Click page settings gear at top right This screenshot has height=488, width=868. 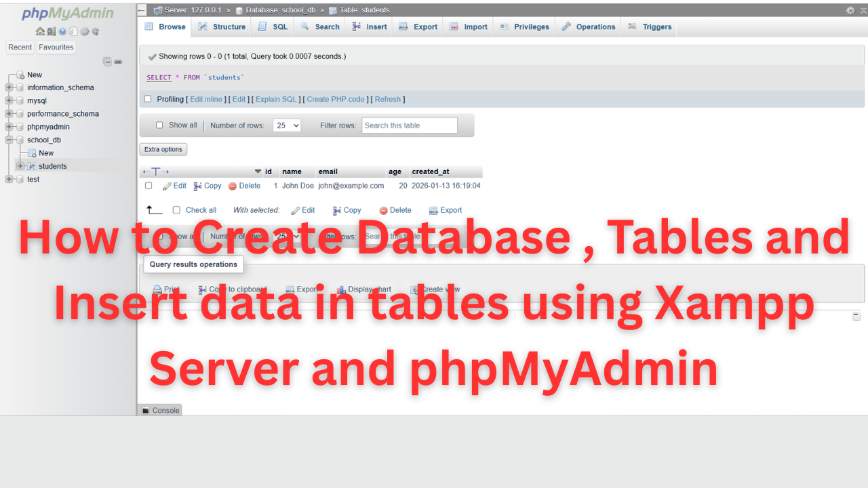pos(850,10)
